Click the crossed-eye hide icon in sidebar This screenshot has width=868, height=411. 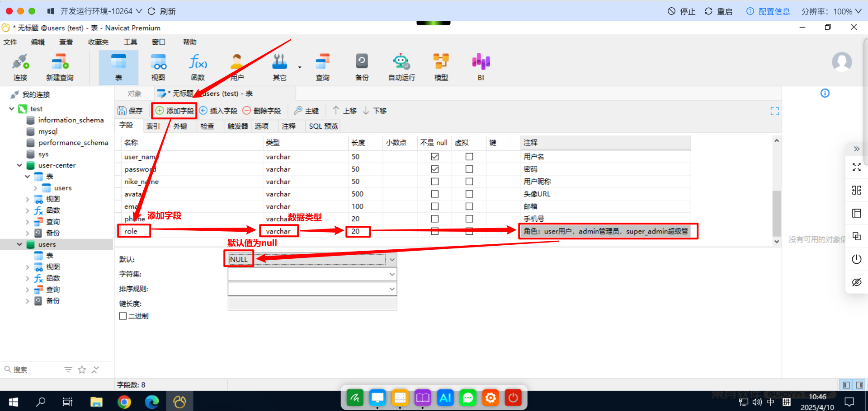[x=857, y=282]
